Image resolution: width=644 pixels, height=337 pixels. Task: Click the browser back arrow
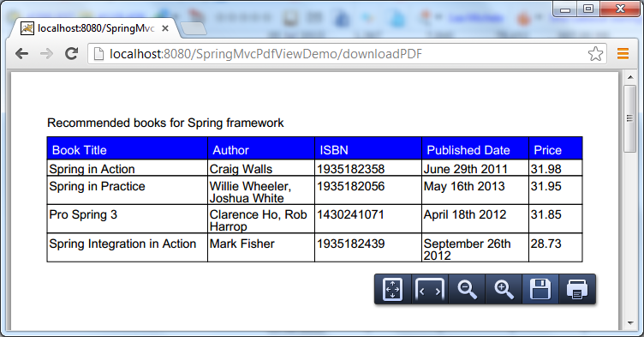[x=21, y=54]
